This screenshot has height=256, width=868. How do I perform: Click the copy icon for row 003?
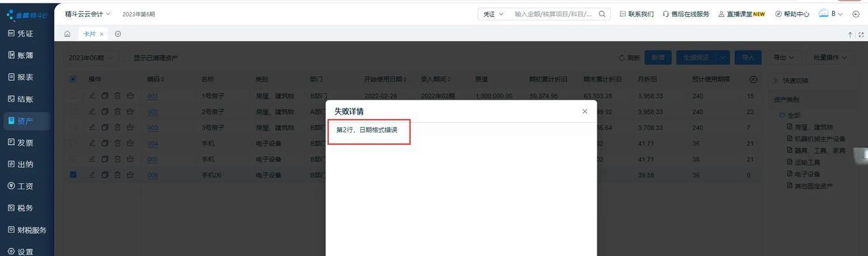105,127
